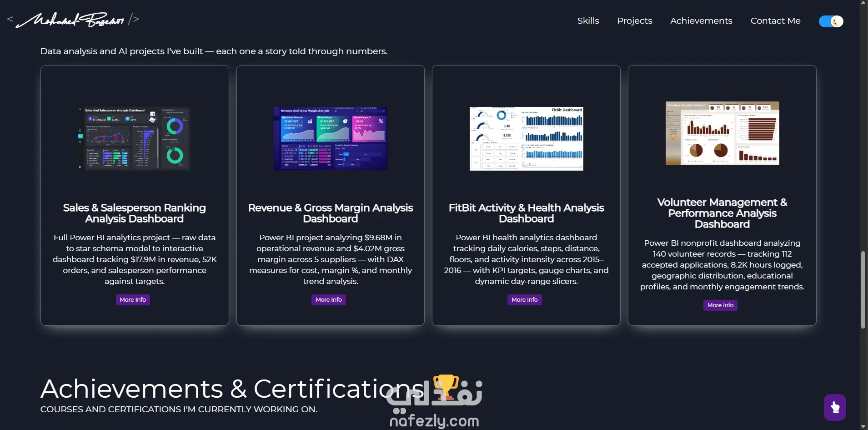Select the Volunteer Management & Performance title
Image resolution: width=868 pixels, height=430 pixels.
(x=722, y=213)
